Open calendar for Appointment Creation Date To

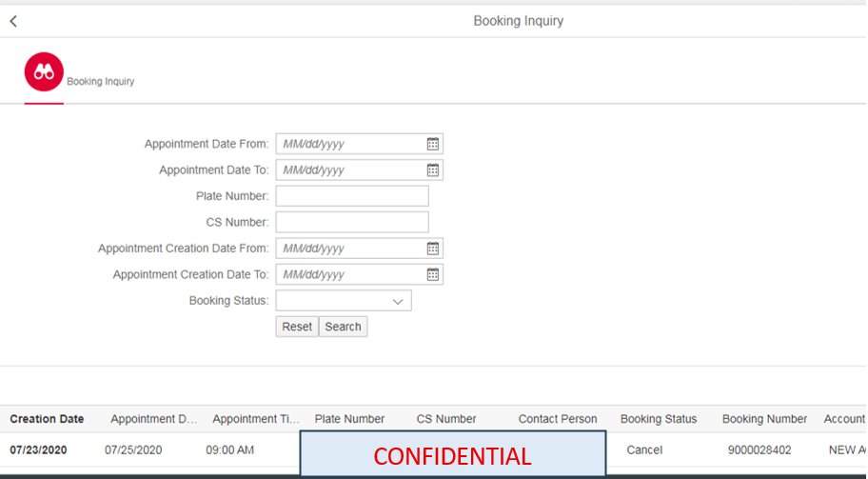pyautogui.click(x=433, y=274)
